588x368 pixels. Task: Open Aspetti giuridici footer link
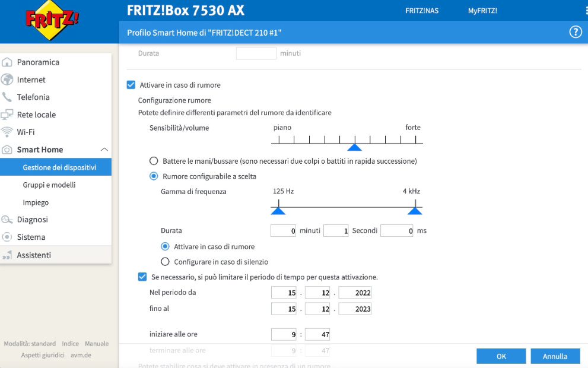pos(42,355)
